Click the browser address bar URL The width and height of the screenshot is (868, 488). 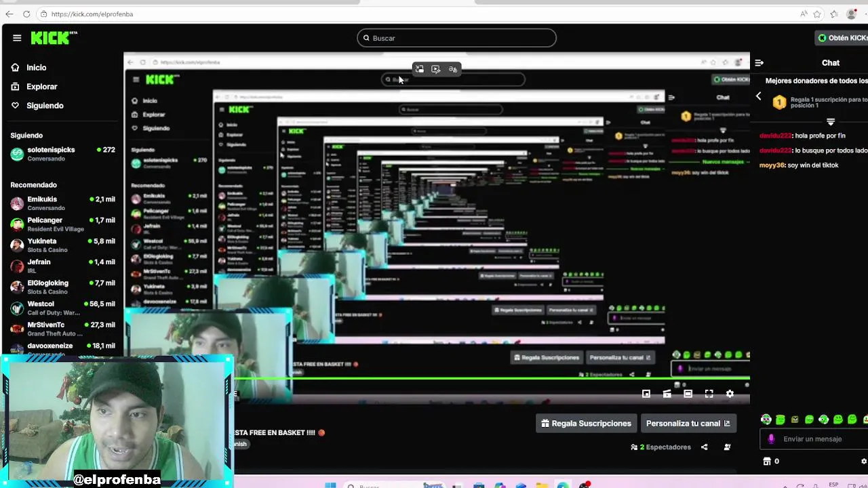coord(92,14)
